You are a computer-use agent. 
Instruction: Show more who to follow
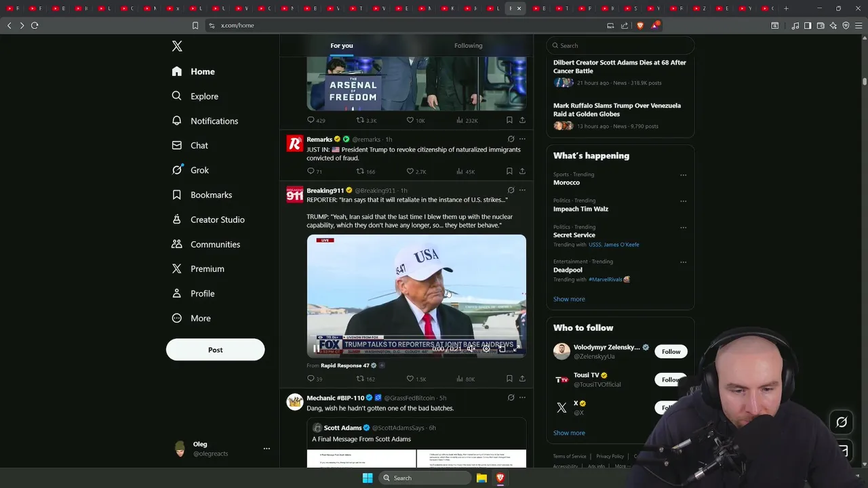pyautogui.click(x=569, y=432)
